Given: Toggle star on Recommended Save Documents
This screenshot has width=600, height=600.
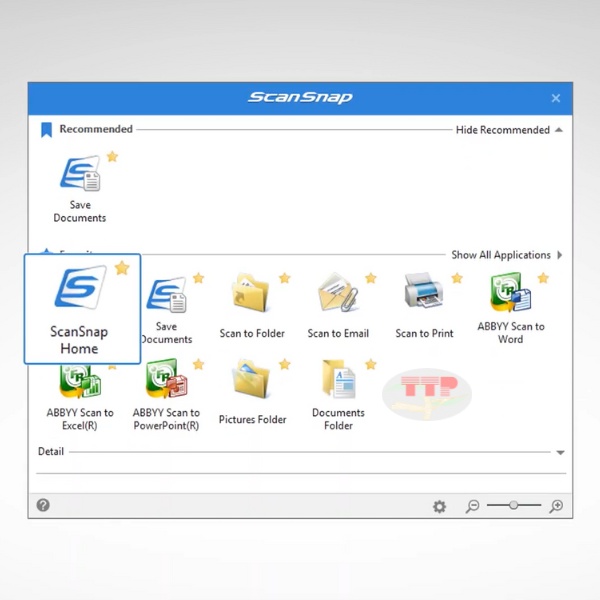Looking at the screenshot, I should 112,157.
